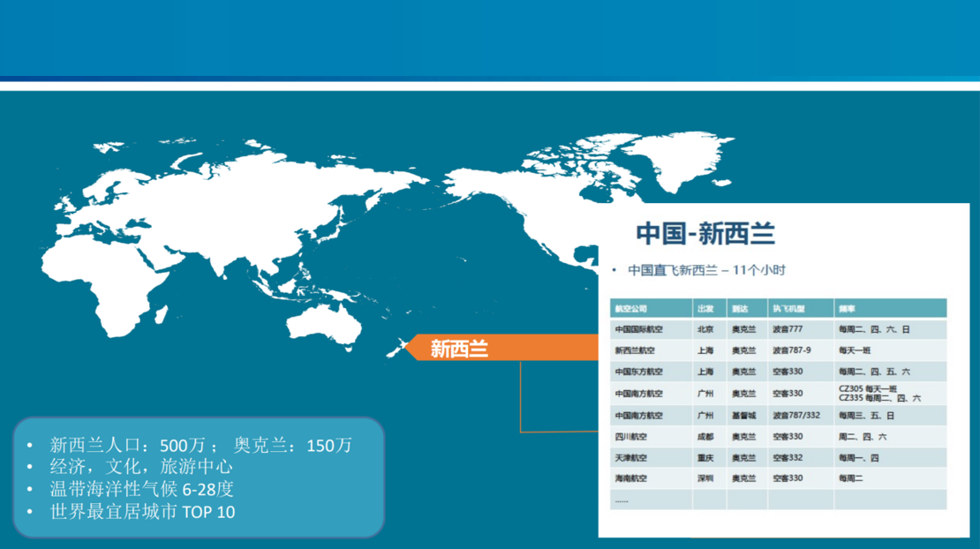Screen dimensions: 980x549
Task: Click Greenland on the world map
Action: [x=690, y=159]
